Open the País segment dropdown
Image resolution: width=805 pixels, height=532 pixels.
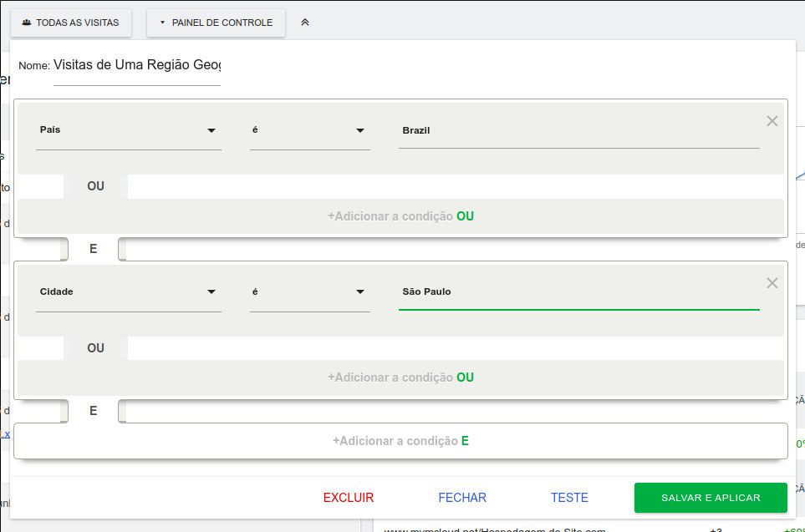pyautogui.click(x=128, y=130)
